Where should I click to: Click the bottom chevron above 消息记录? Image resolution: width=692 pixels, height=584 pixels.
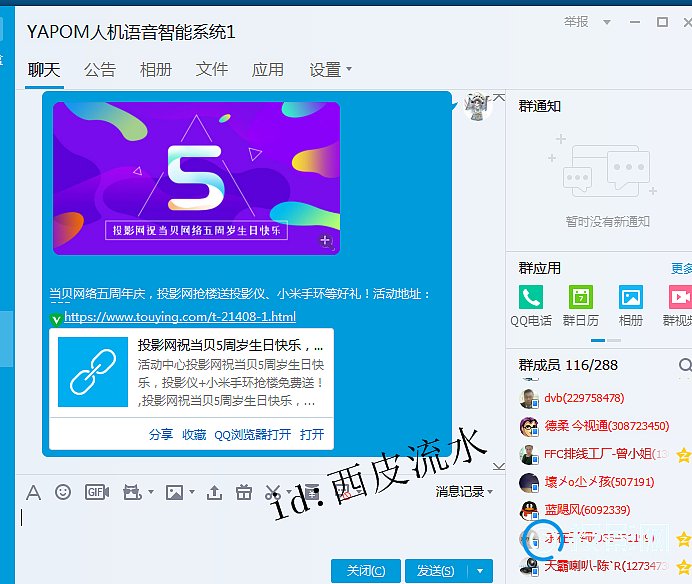point(499,466)
